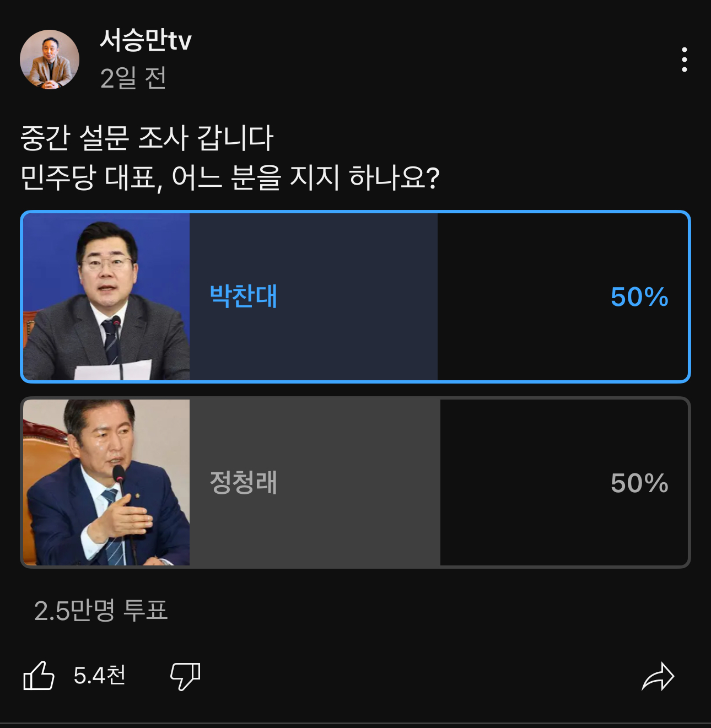Screen dimensions: 711x728
Task: Click the 5.4천 like count
Action: coord(100,676)
